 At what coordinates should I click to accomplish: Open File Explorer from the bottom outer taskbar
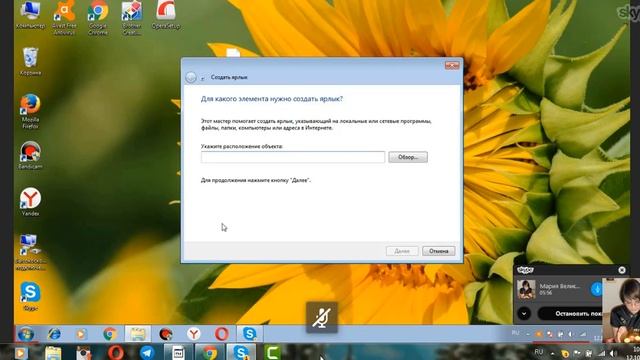click(53, 352)
